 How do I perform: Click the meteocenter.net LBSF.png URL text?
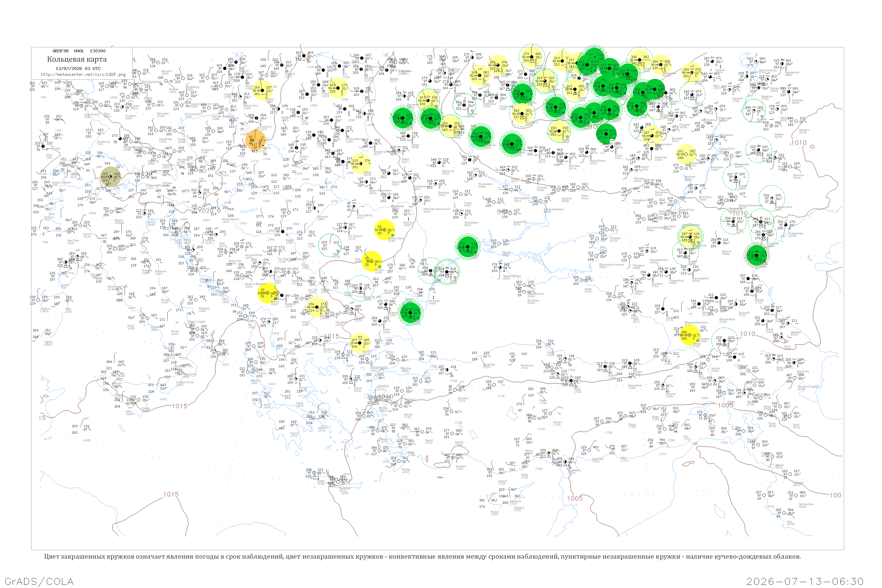coord(83,75)
